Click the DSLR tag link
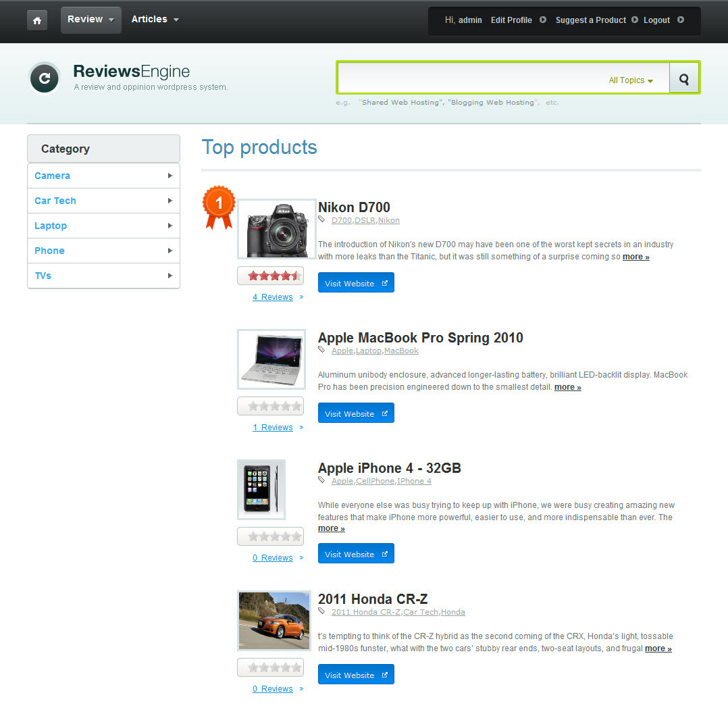 tap(365, 220)
